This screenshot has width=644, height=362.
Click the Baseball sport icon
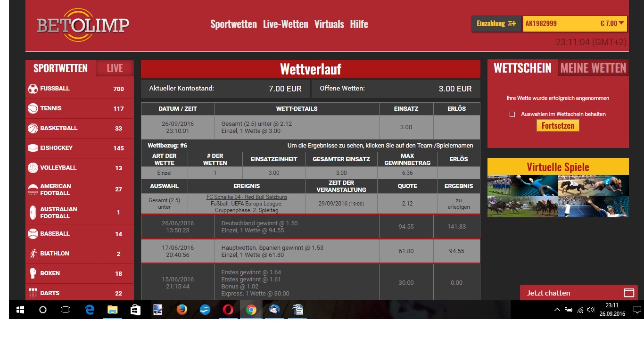[33, 234]
